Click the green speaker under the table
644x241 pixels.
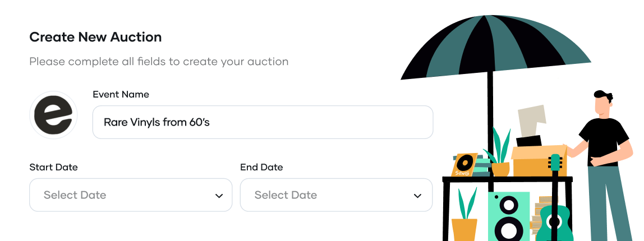pos(509,216)
